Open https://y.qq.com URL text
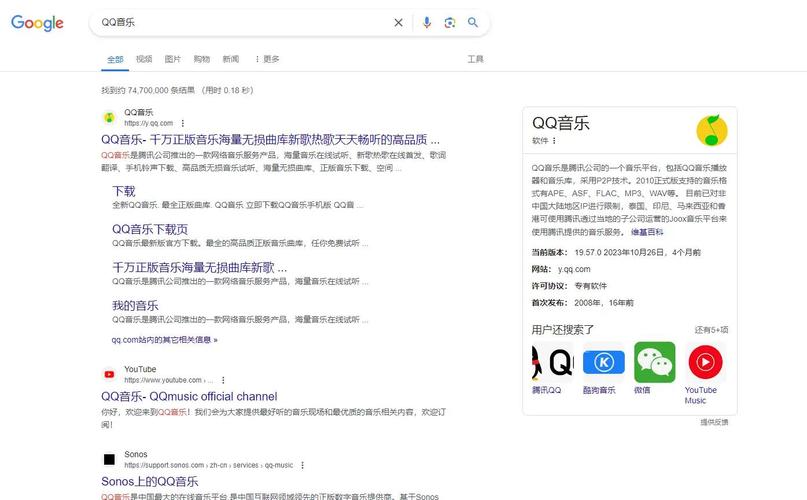Viewport: 807px width, 500px height. [x=148, y=123]
